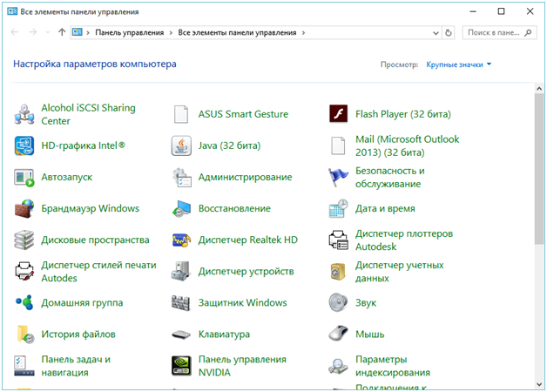
Task: Click the Администрирование gear icon
Action: tap(182, 177)
